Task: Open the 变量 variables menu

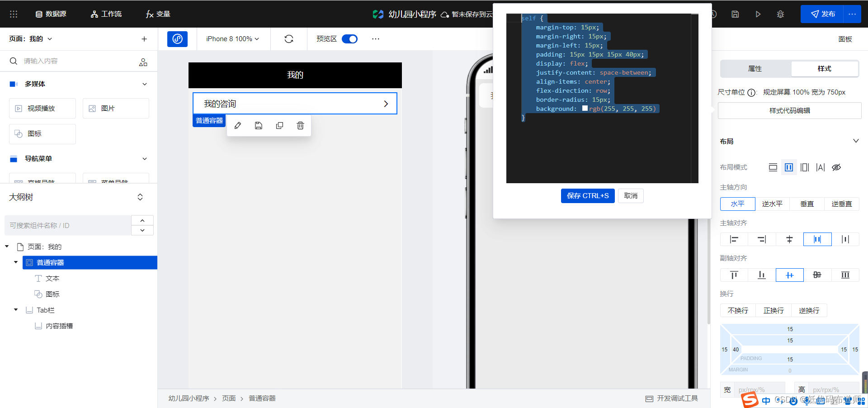Action: coord(158,14)
